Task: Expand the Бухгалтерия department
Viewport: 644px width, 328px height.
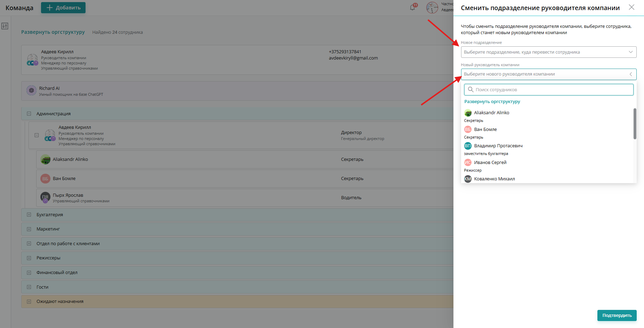Action: (x=29, y=214)
